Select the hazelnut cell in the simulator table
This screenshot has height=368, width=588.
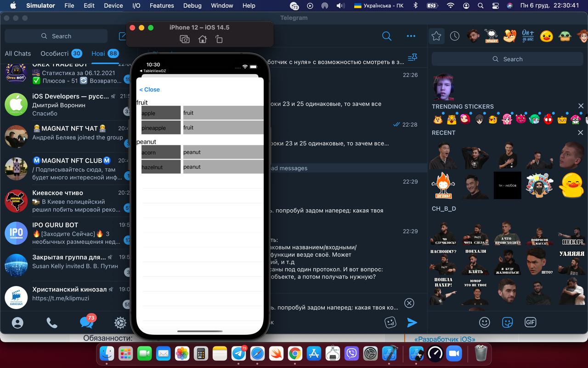(161, 167)
